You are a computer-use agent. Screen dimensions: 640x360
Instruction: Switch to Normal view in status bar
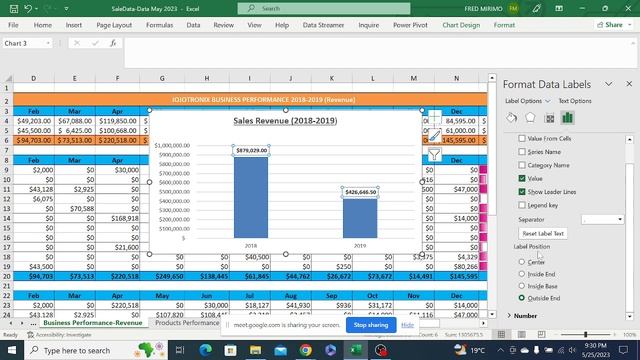[501, 334]
